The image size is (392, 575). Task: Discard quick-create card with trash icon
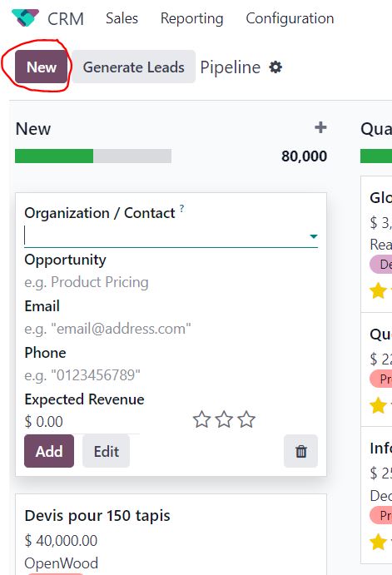(x=300, y=451)
